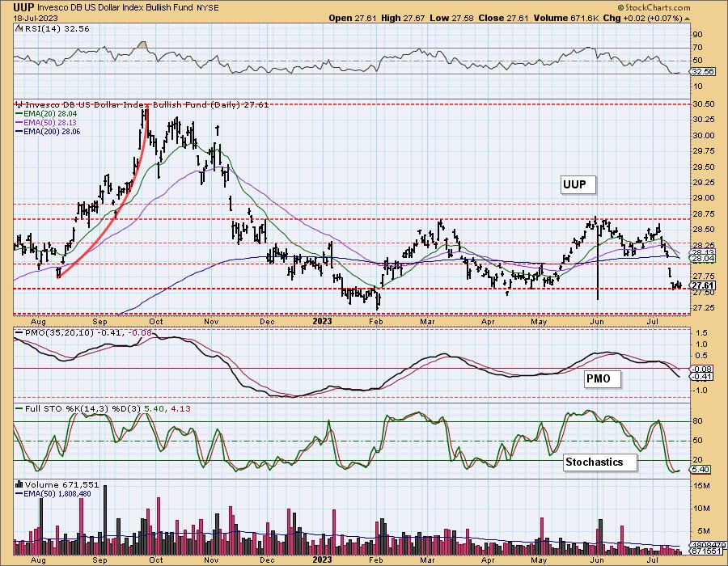This screenshot has height=566, width=728.
Task: Click the High 27.67 value
Action: coord(402,18)
